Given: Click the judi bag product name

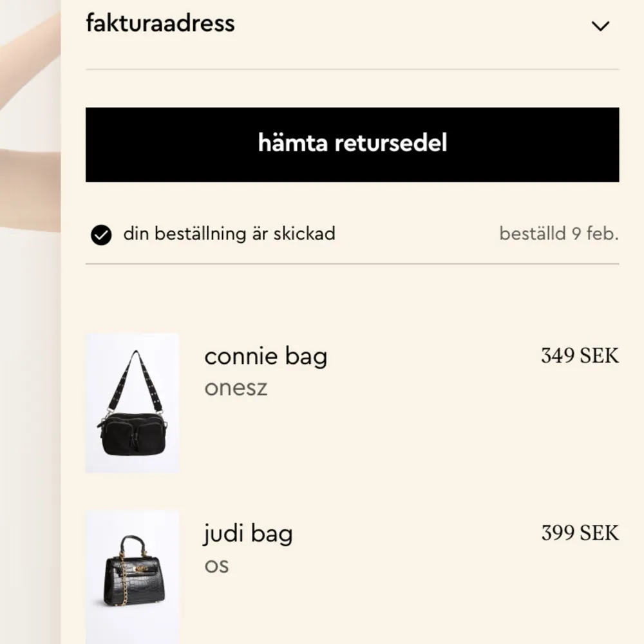Looking at the screenshot, I should pyautogui.click(x=248, y=533).
